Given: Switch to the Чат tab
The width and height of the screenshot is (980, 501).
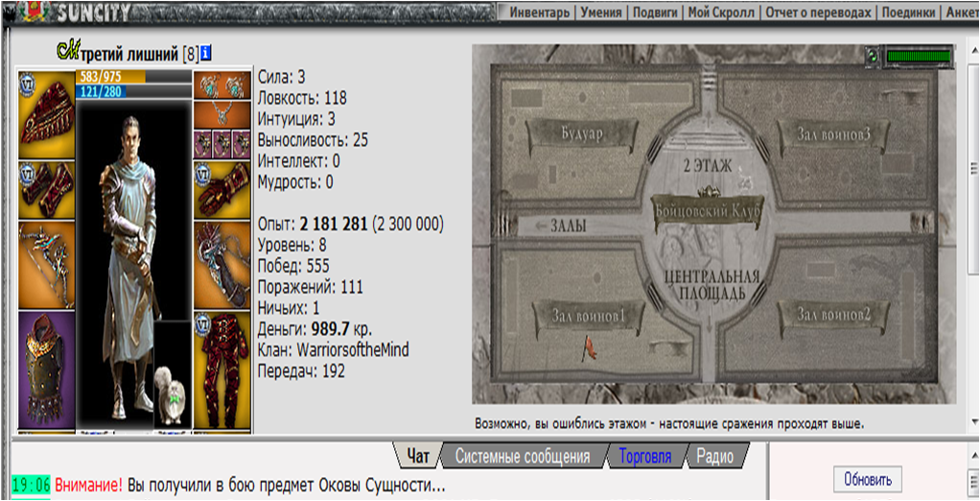Looking at the screenshot, I should (x=418, y=456).
